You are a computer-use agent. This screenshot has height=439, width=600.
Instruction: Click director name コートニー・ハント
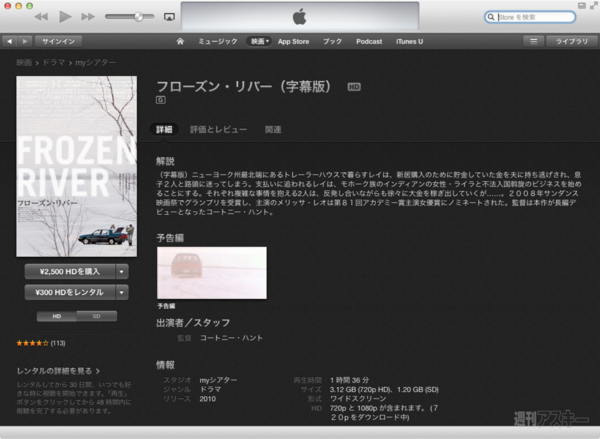click(x=232, y=338)
